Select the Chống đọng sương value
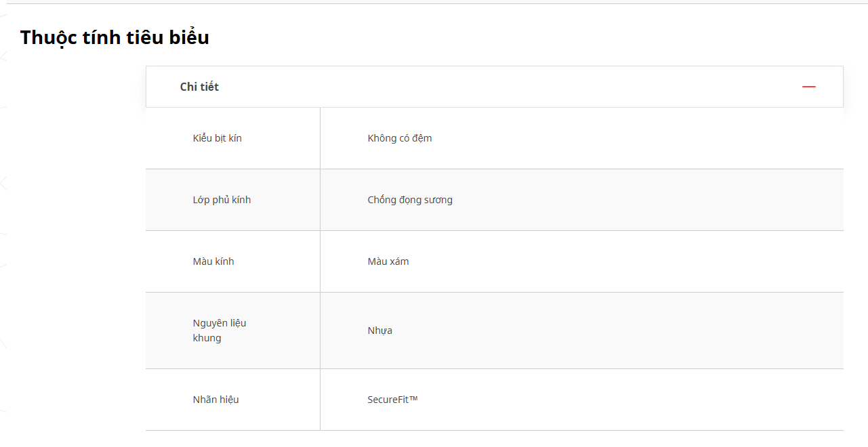Screen dimensions: 868x447 pyautogui.click(x=410, y=200)
